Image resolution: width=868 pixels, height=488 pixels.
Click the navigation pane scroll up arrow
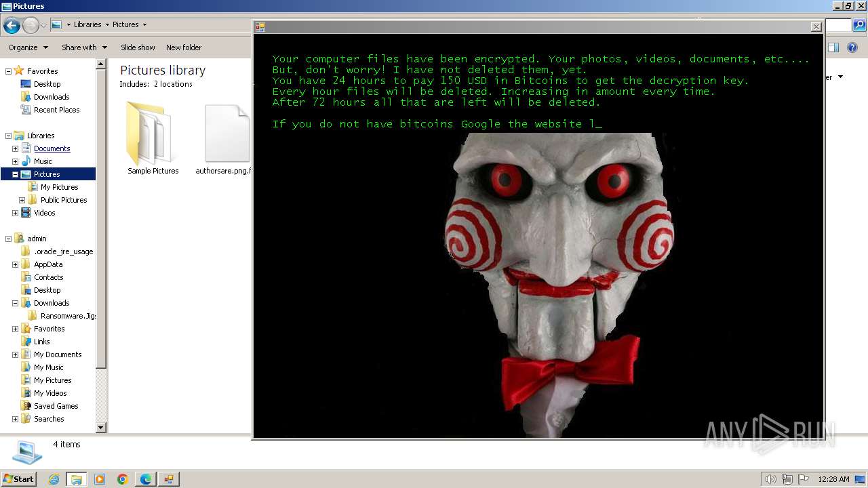pyautogui.click(x=101, y=64)
